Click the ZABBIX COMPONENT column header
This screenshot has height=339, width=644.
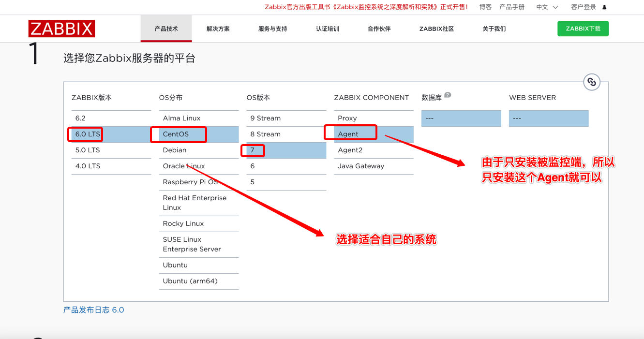pos(372,98)
